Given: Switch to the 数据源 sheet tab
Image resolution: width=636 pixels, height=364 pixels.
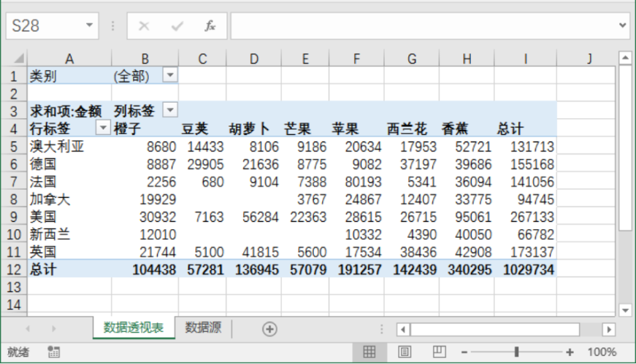Looking at the screenshot, I should point(203,328).
